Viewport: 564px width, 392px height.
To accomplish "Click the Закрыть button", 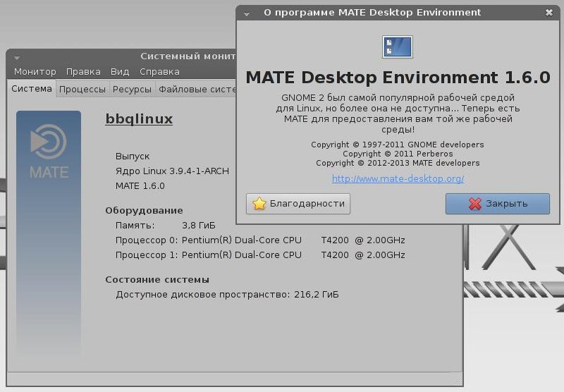I will coord(498,204).
